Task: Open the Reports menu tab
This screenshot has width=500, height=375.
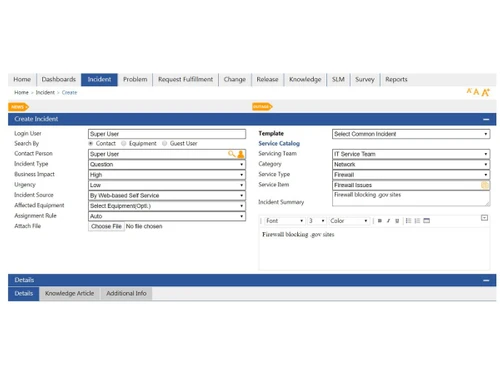Action: (x=396, y=80)
